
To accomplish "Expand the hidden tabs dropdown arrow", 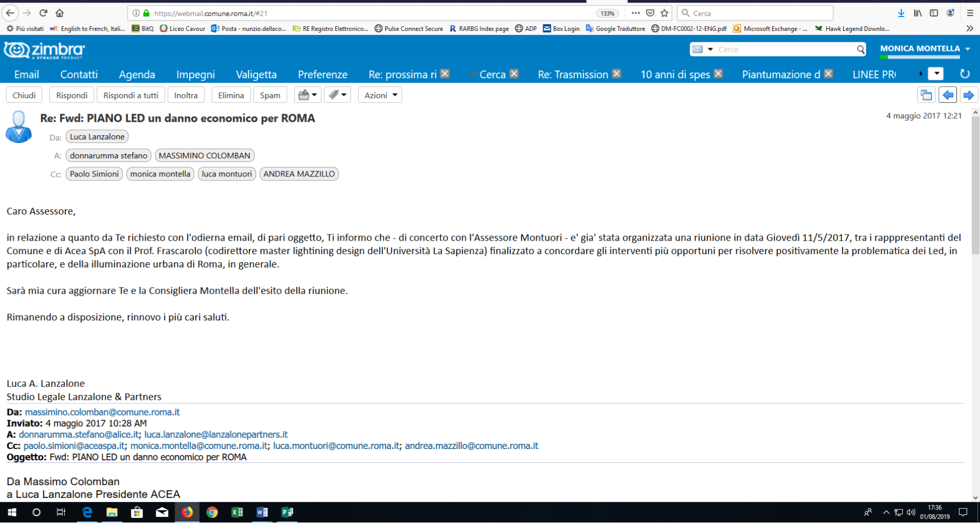I will pos(936,74).
